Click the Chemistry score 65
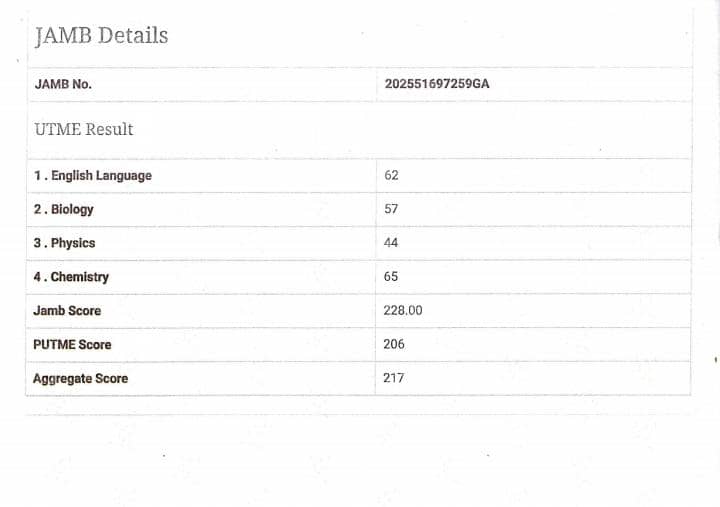This screenshot has width=720, height=507. click(x=391, y=277)
